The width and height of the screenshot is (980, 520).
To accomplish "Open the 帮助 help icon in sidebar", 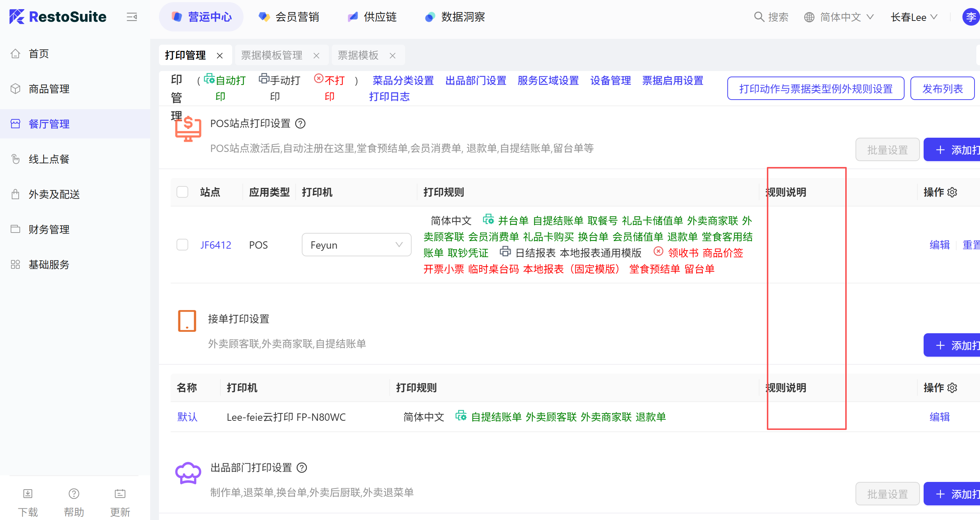I will [x=74, y=493].
